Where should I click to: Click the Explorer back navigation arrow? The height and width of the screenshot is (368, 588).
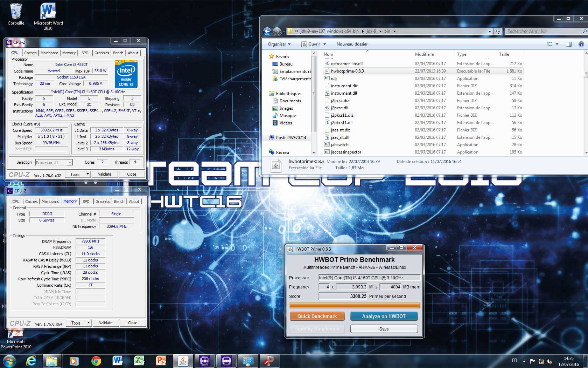267,31
